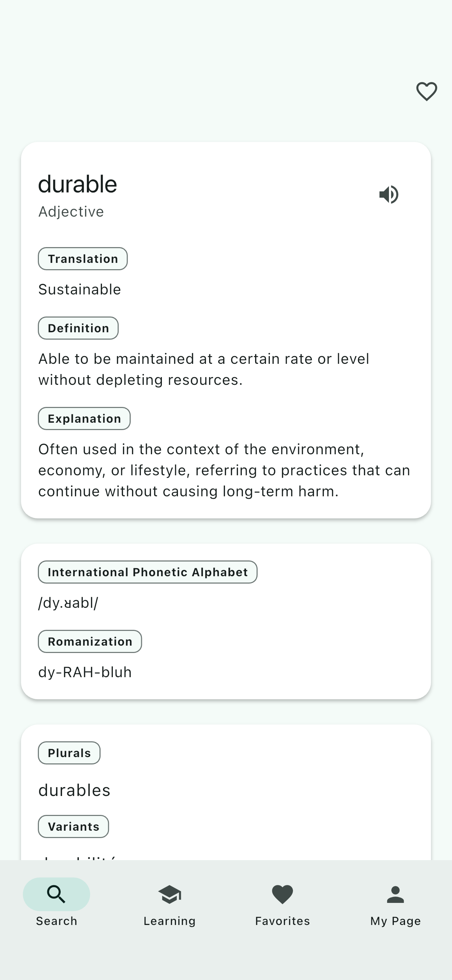This screenshot has width=452, height=980.
Task: Click the IPA text /dy.ʁabl/
Action: 68,603
